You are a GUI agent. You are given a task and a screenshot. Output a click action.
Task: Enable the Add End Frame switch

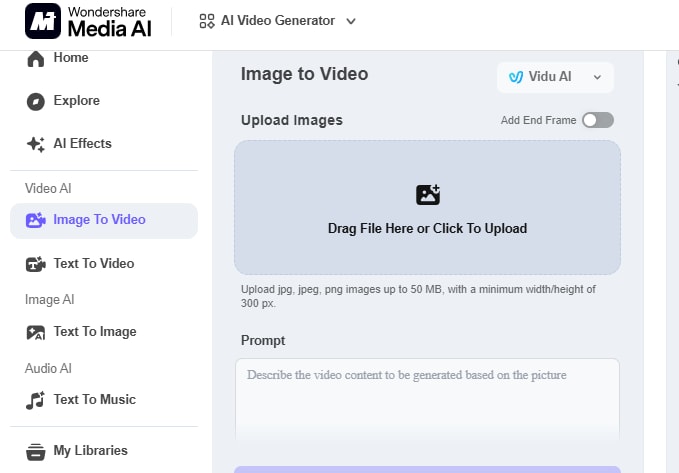[x=598, y=120]
